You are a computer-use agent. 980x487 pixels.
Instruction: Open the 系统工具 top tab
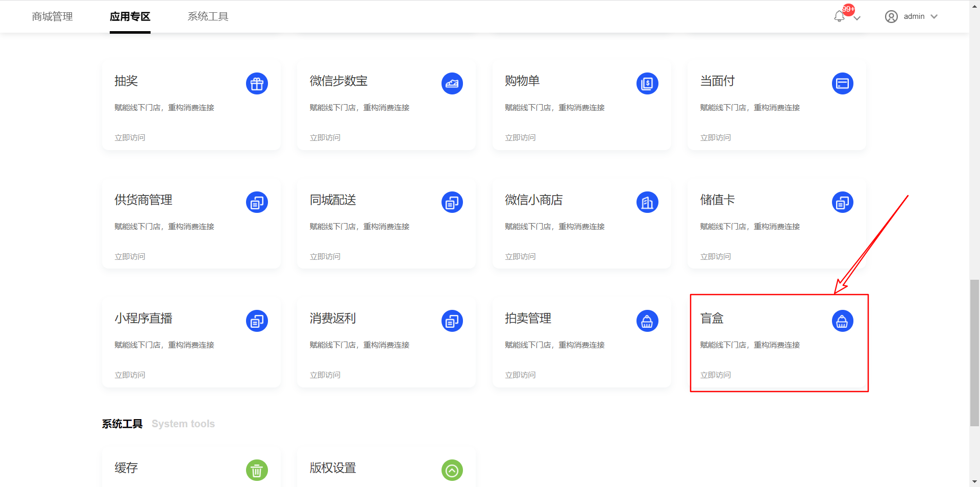coord(208,16)
